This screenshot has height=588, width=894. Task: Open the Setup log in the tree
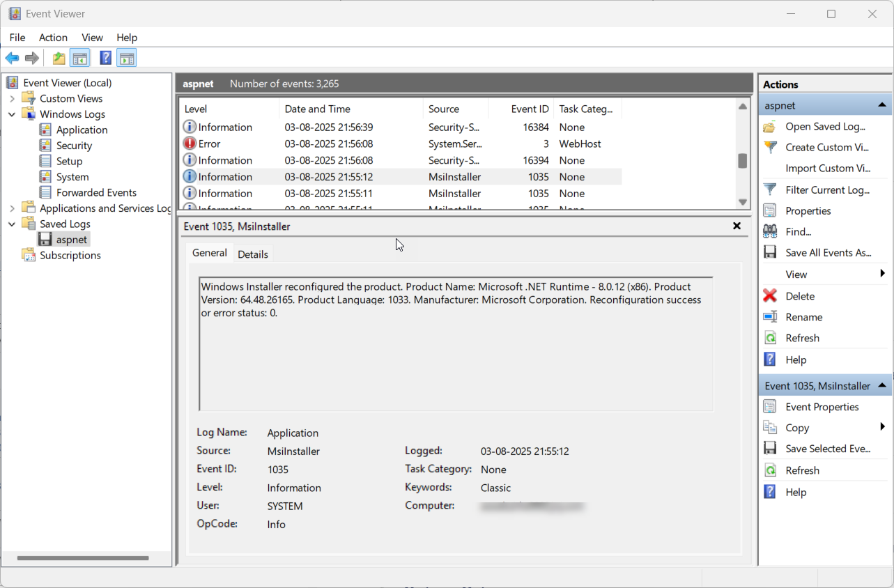point(69,161)
